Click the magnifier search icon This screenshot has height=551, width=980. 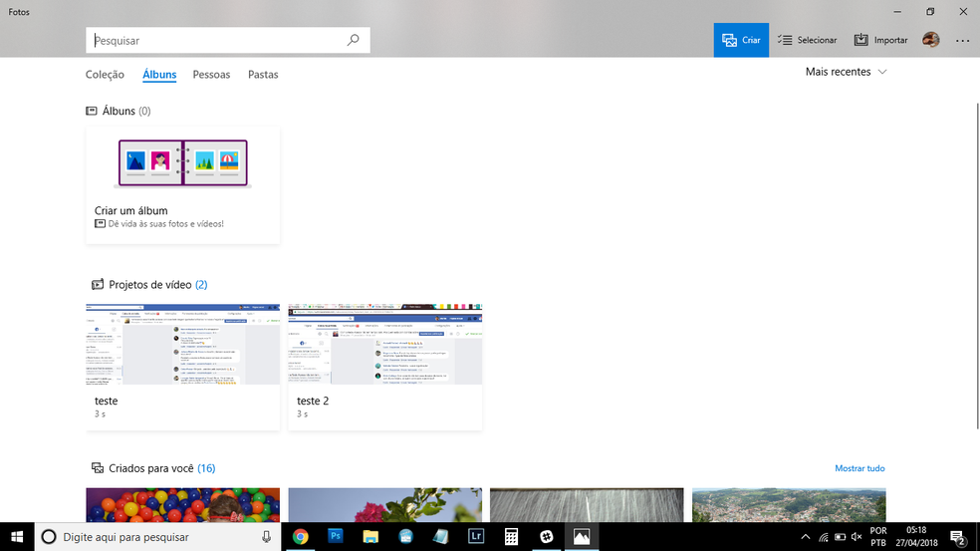tap(354, 40)
